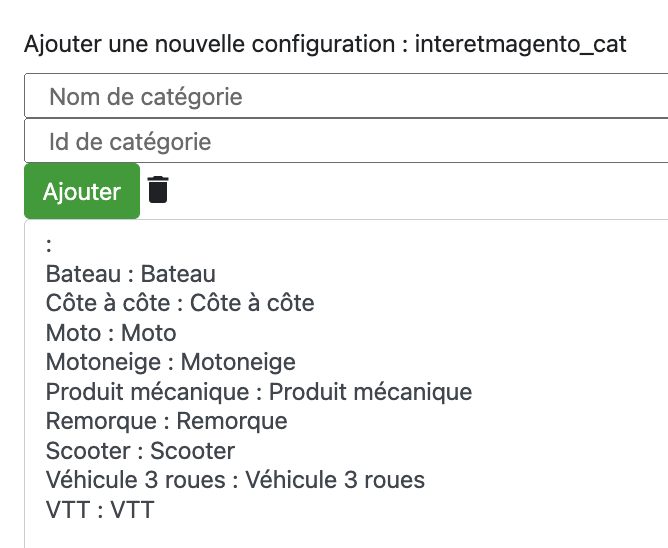Click the second Produit mécanique value text
The image size is (668, 548).
click(x=370, y=392)
